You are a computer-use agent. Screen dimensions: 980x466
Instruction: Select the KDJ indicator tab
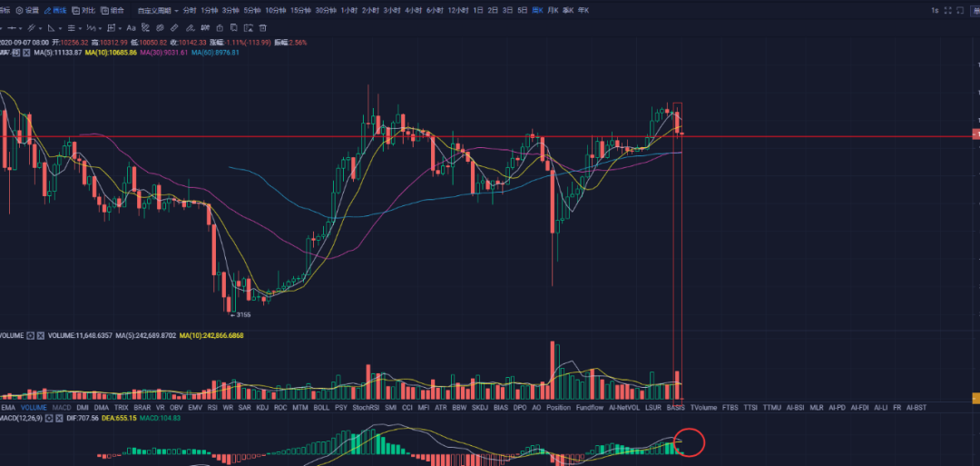point(262,407)
